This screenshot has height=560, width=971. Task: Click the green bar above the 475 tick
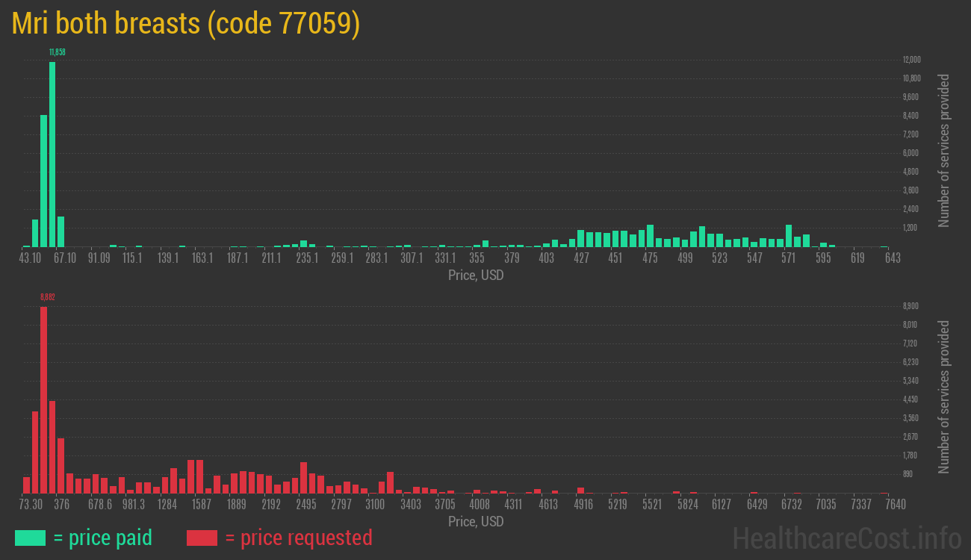pos(650,236)
